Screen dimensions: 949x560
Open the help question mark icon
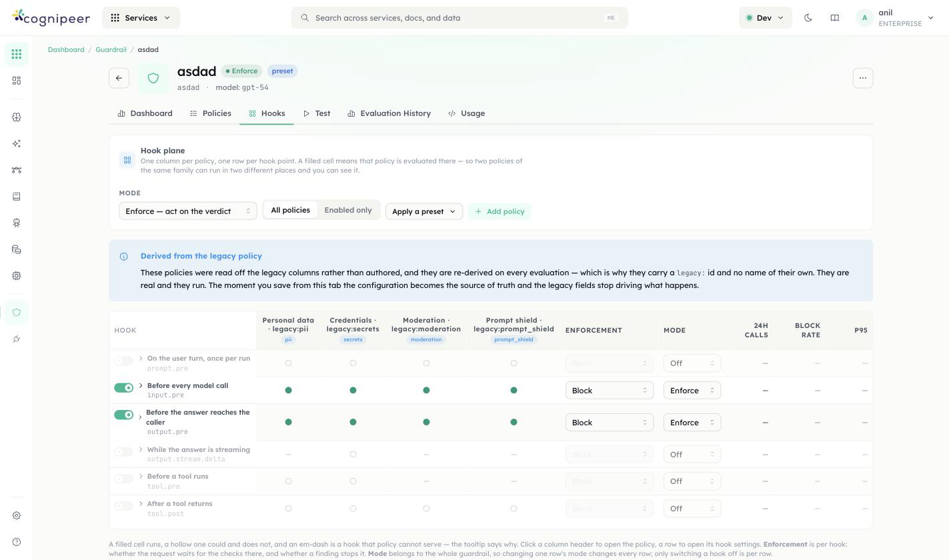point(17,542)
